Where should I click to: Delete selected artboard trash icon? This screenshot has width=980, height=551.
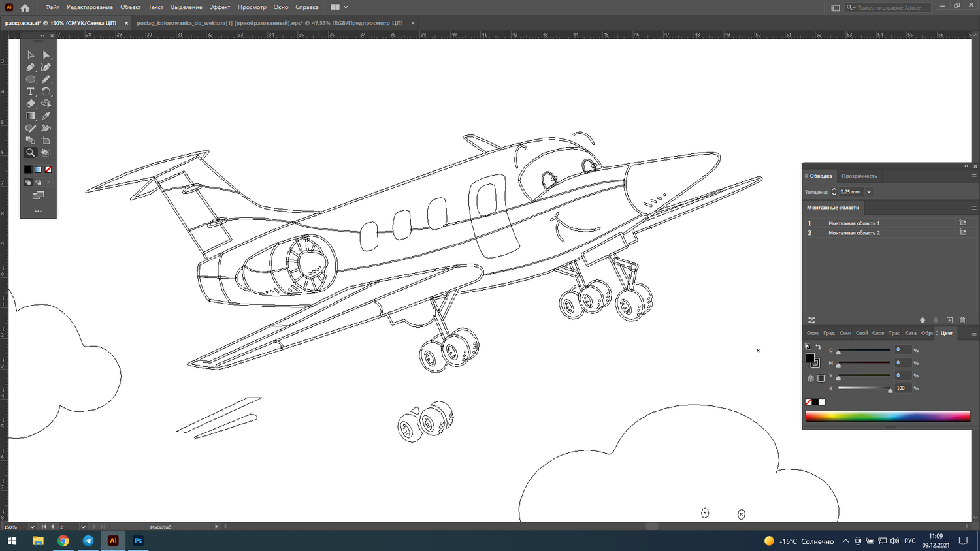click(x=962, y=320)
